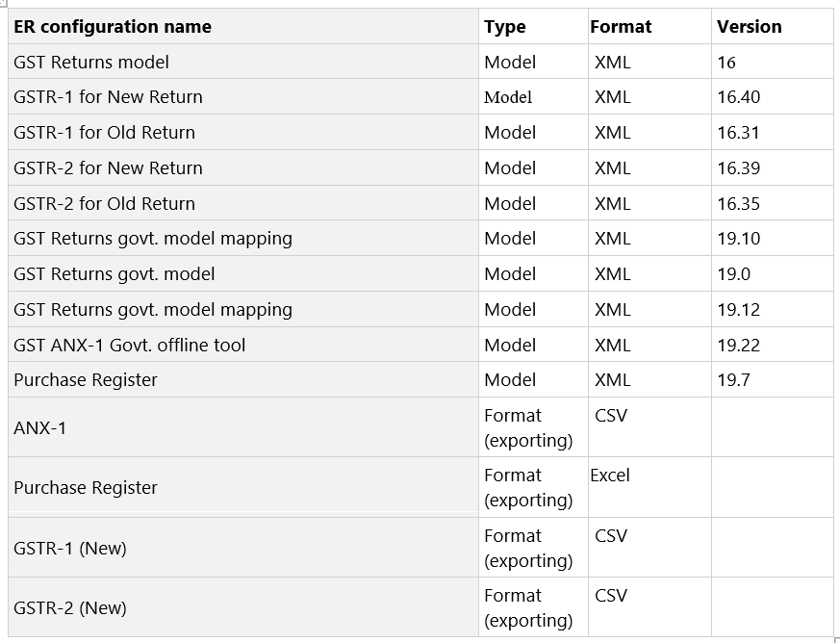Click the 'Format' column header
This screenshot has height=643, width=840.
(x=649, y=26)
